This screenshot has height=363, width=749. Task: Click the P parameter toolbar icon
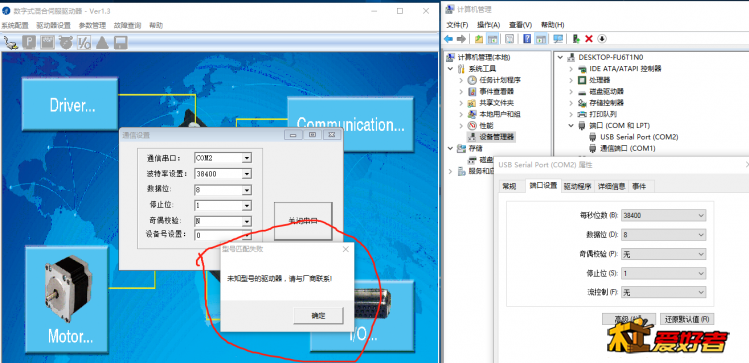(29, 43)
